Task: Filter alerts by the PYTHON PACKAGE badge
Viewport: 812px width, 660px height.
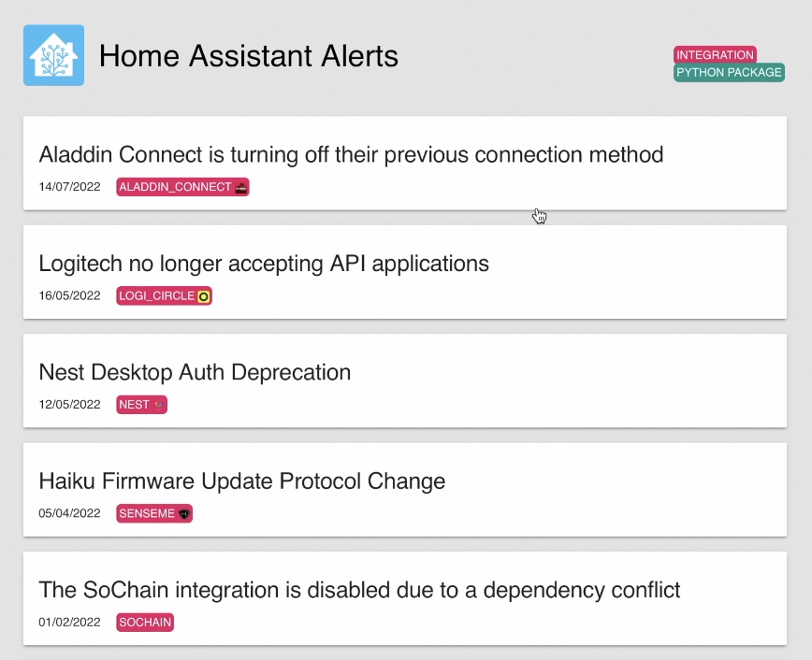Action: (x=729, y=73)
